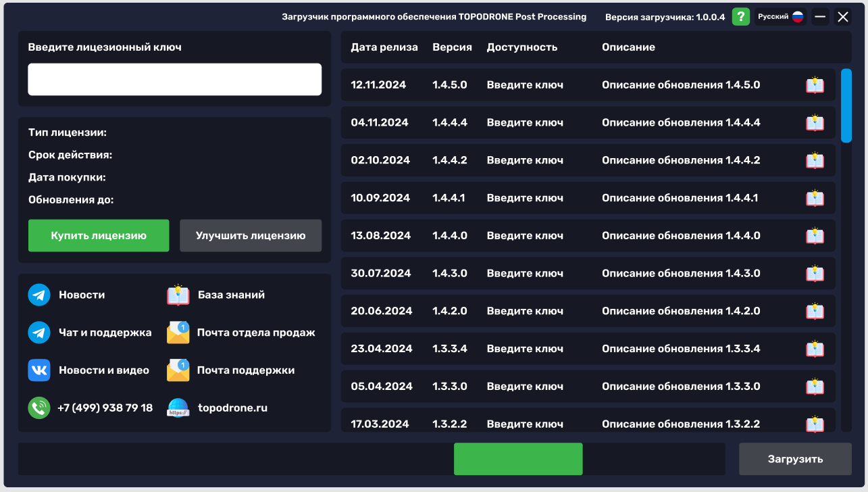
Task: Open description book icon for version 1.4.3.0
Action: click(815, 274)
